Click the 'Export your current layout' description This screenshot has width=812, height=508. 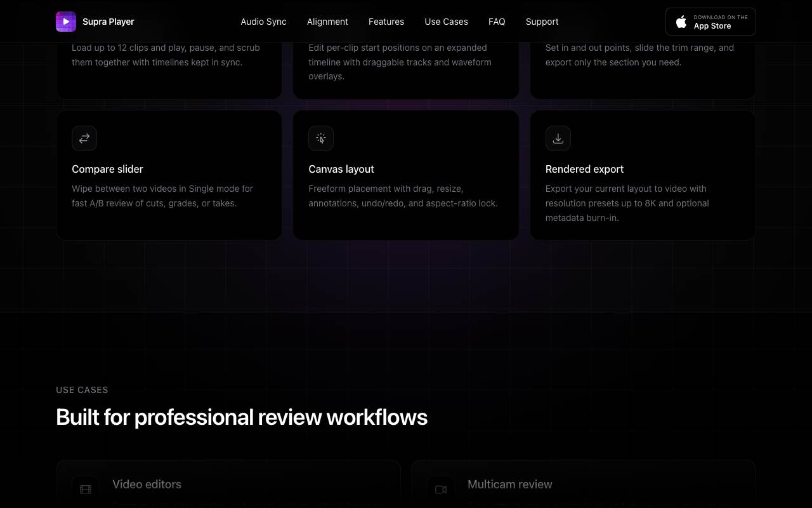click(627, 203)
